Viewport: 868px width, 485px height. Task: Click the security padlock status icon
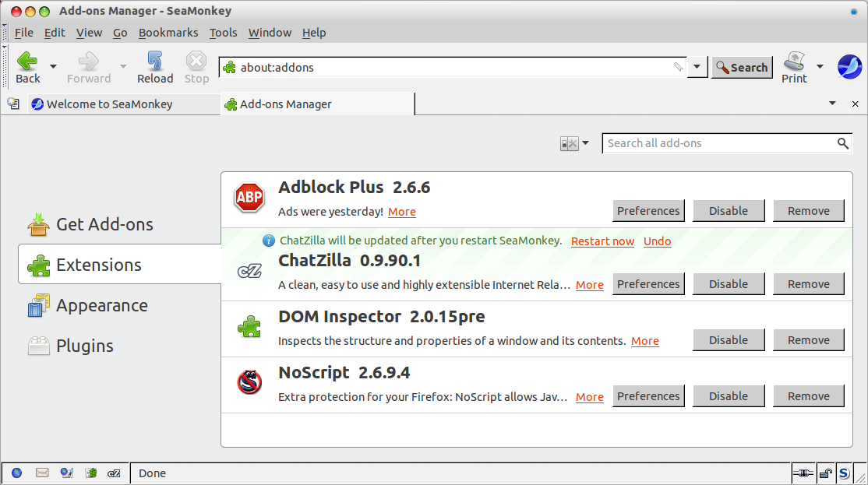(x=825, y=473)
